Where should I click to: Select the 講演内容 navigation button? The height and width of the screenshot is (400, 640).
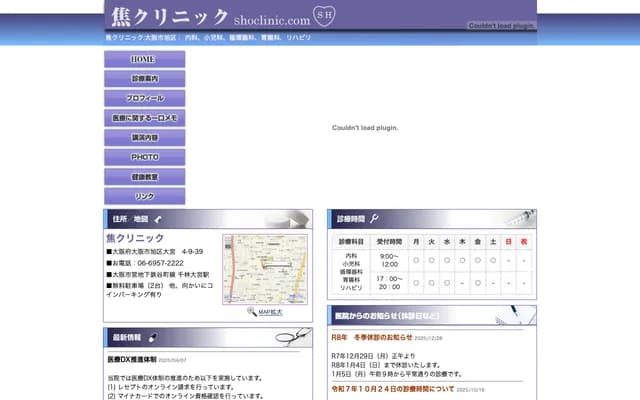tap(144, 137)
